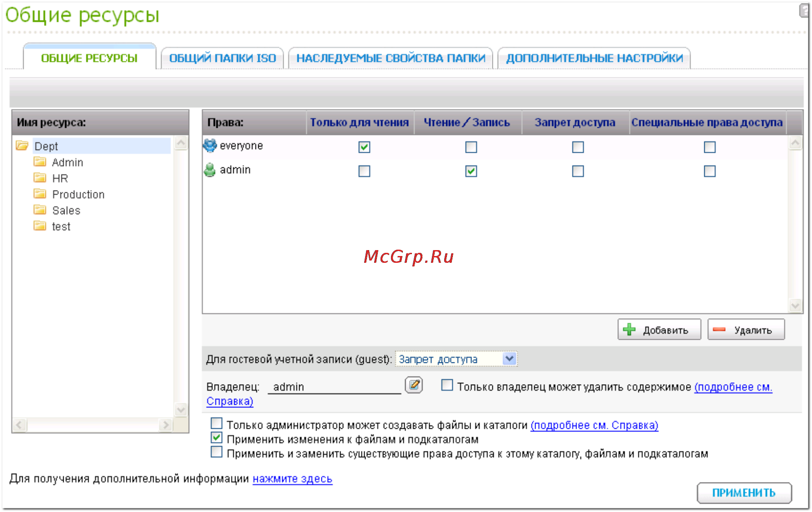The image size is (812, 512).
Task: Open the ОБЩИЙ ПАПКИ ISO tab
Action: point(222,58)
